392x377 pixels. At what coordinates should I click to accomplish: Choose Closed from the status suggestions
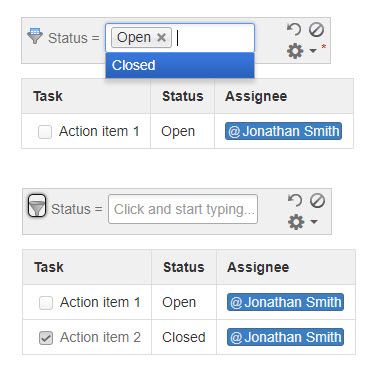[180, 65]
